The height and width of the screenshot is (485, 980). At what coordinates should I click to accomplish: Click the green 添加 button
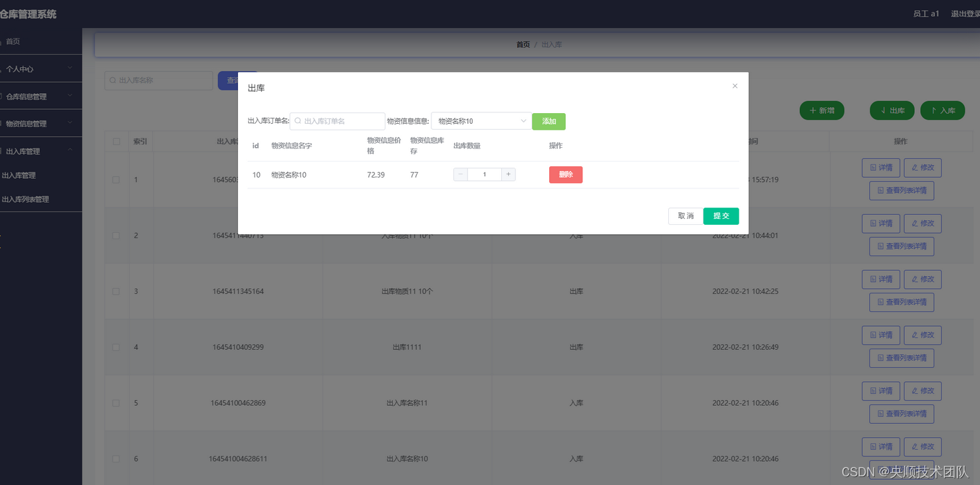(x=549, y=121)
